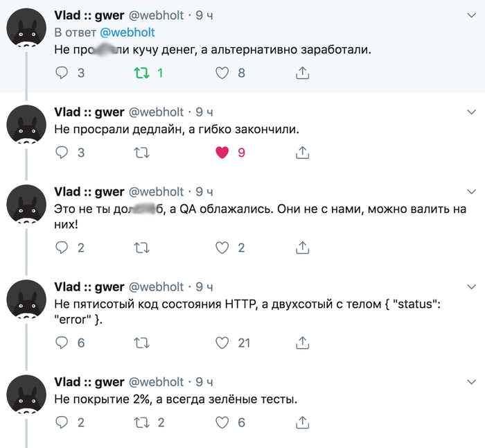Reply to the tweet about the deadline
485x448 pixels.
coord(62,152)
